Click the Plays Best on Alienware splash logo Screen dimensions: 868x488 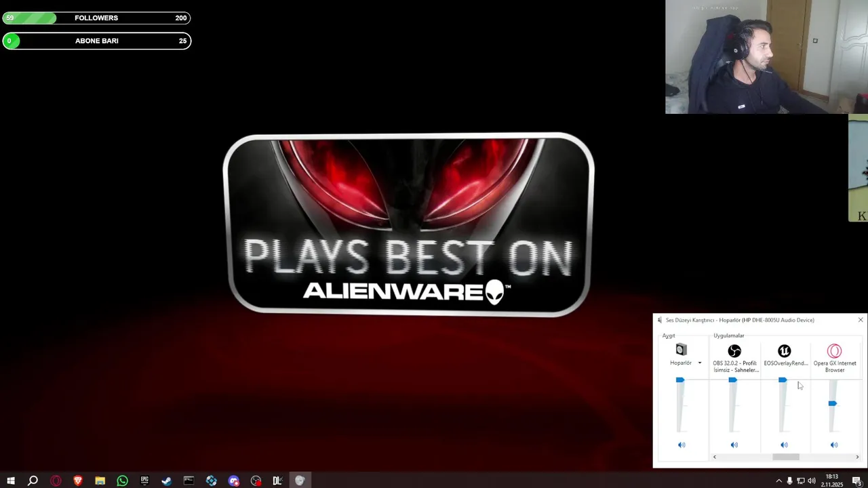tap(408, 224)
